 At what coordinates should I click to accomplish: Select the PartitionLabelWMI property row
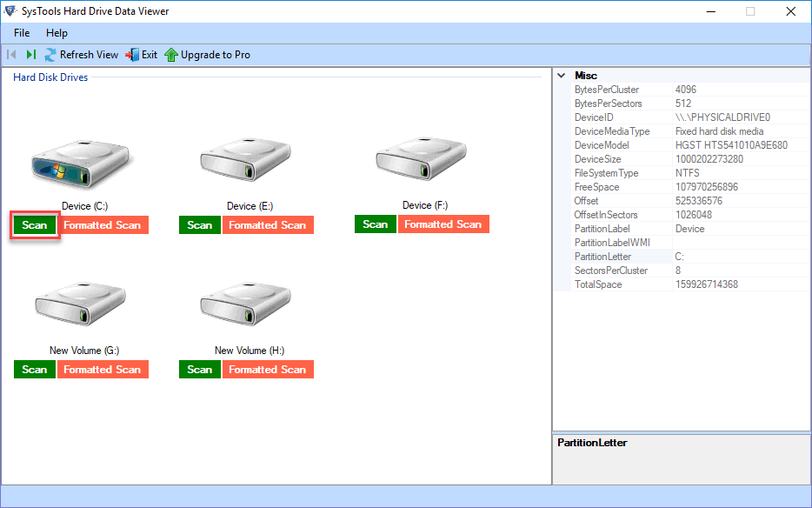pos(691,243)
